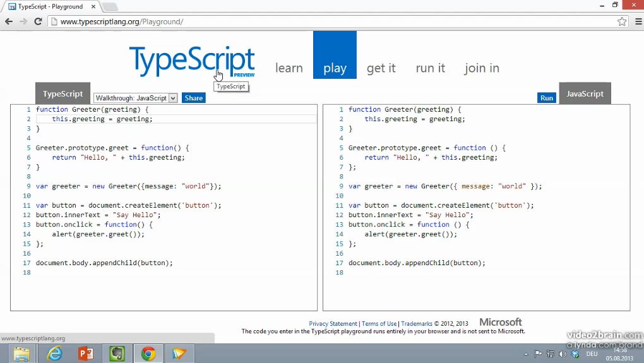Open the run it page
Screen dimensions: 644x363
(x=431, y=68)
